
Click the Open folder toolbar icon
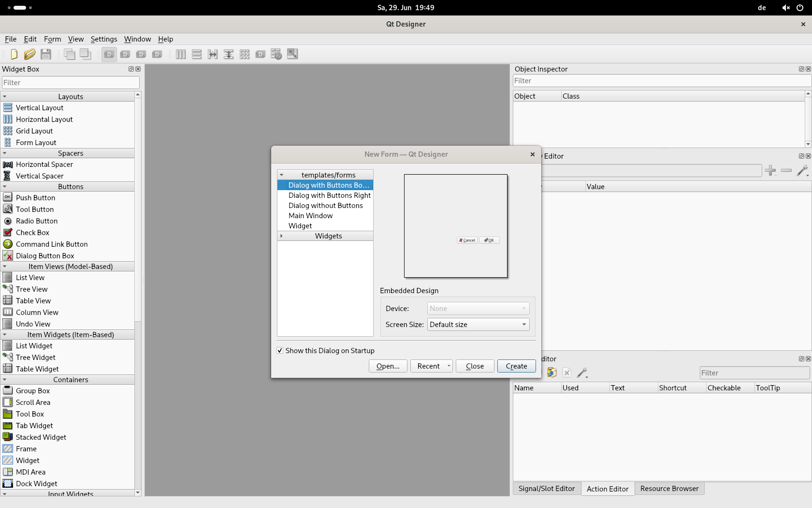click(30, 54)
